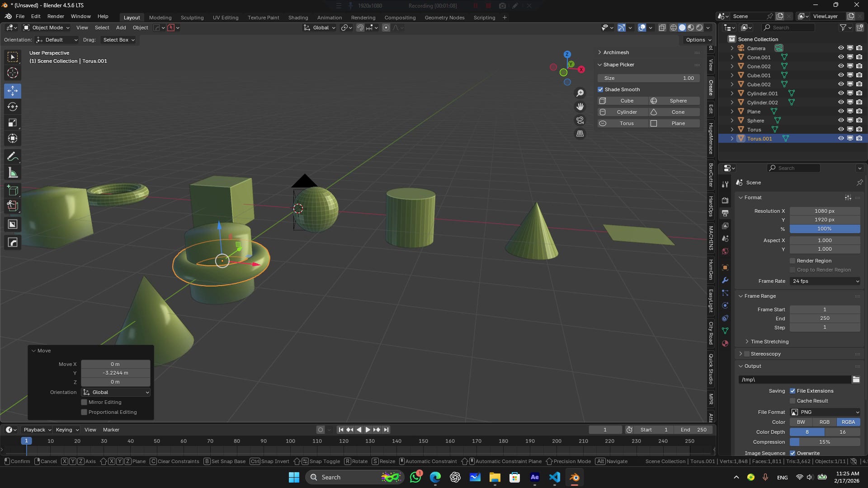The width and height of the screenshot is (868, 488).
Task: Open the Material properties tab icon
Action: click(x=725, y=343)
